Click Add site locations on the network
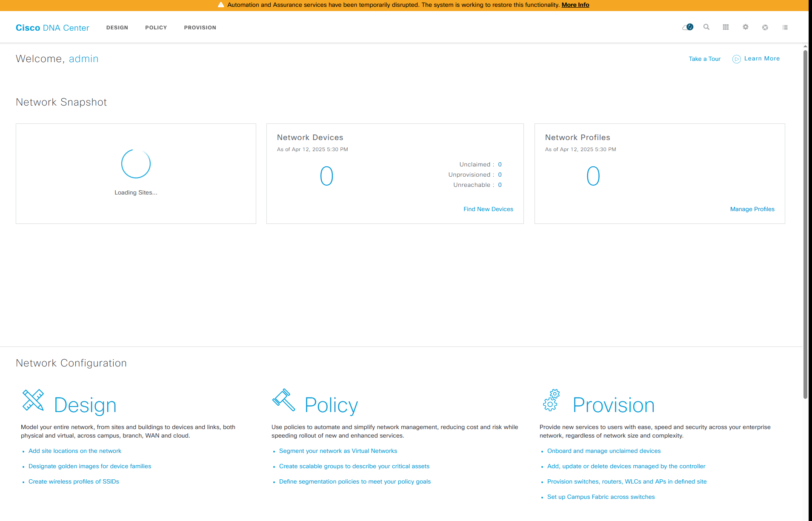The height and width of the screenshot is (521, 812). (x=75, y=451)
